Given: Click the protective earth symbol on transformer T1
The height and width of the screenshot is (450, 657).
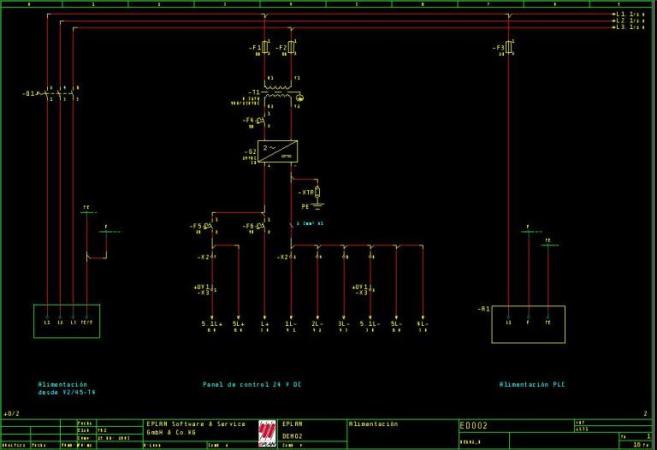Looking at the screenshot, I should click(x=299, y=98).
